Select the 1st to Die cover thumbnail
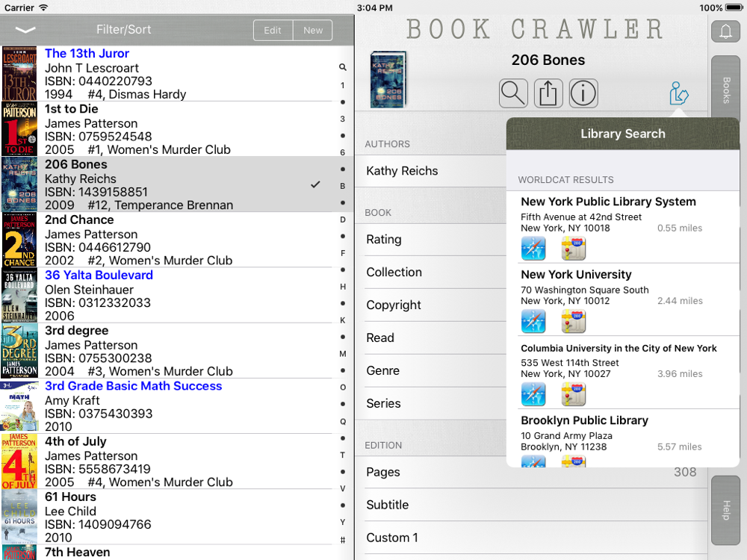The width and height of the screenshot is (747, 560). point(19,128)
